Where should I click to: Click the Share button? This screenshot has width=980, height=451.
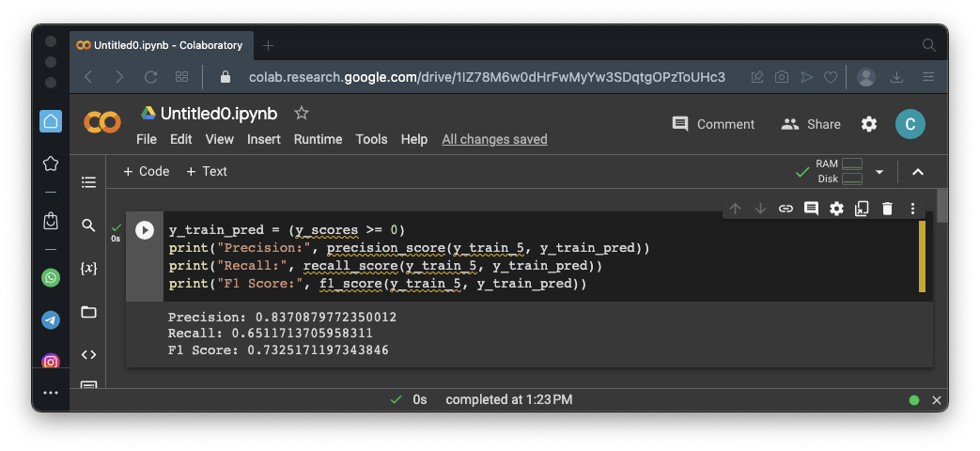point(811,124)
